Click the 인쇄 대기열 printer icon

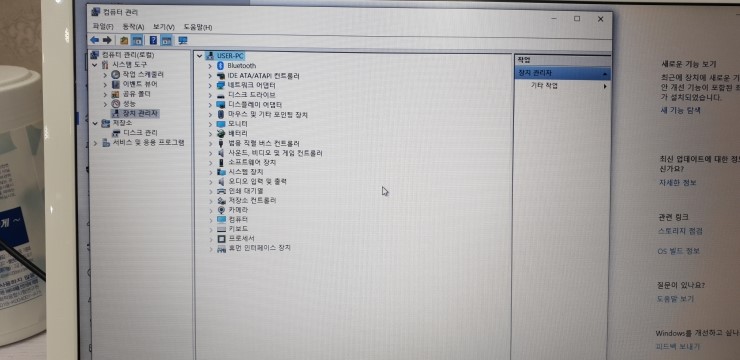pyautogui.click(x=221, y=191)
